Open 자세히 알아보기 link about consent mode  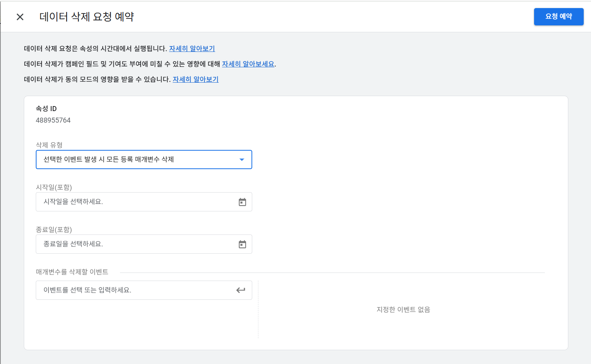pyautogui.click(x=195, y=79)
